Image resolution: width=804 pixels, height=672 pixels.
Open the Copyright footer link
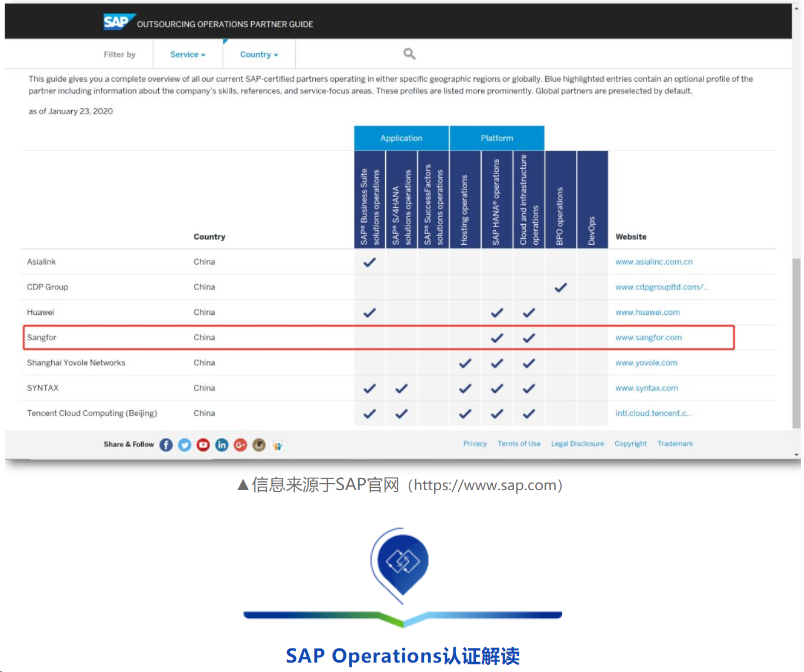point(630,444)
